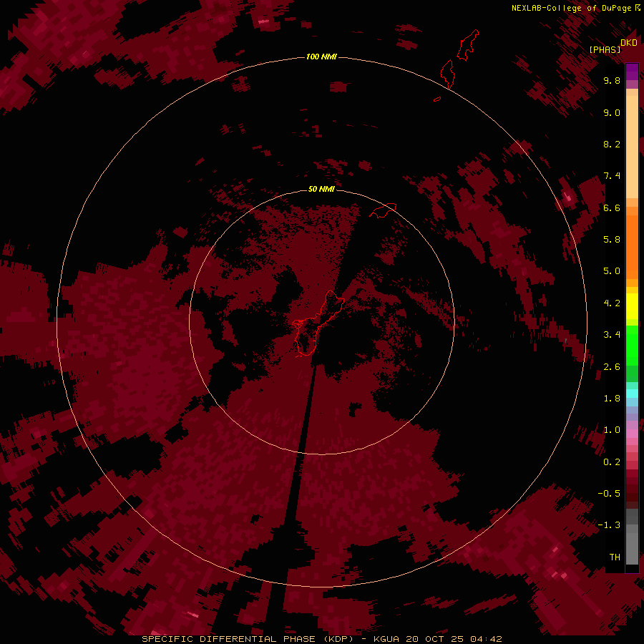Viewport: 644px width, 644px height.
Task: Click the 50 NMI range ring label
Action: tap(321, 189)
